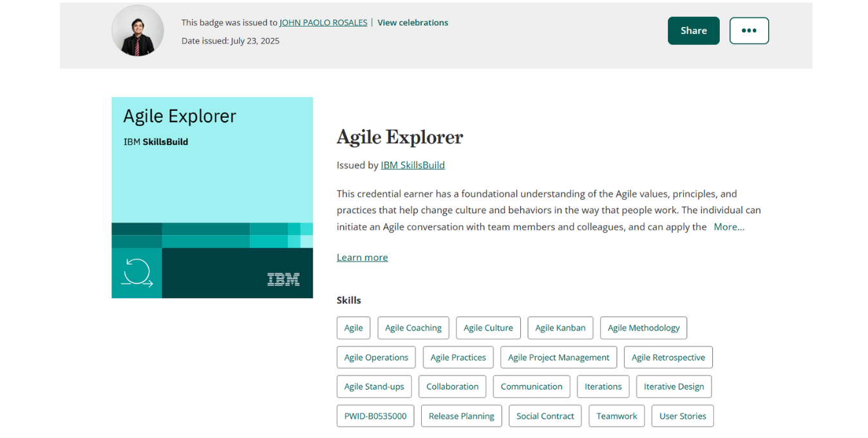The image size is (868, 438).
Task: Select the Agile Coaching skill tag
Action: pyautogui.click(x=413, y=328)
